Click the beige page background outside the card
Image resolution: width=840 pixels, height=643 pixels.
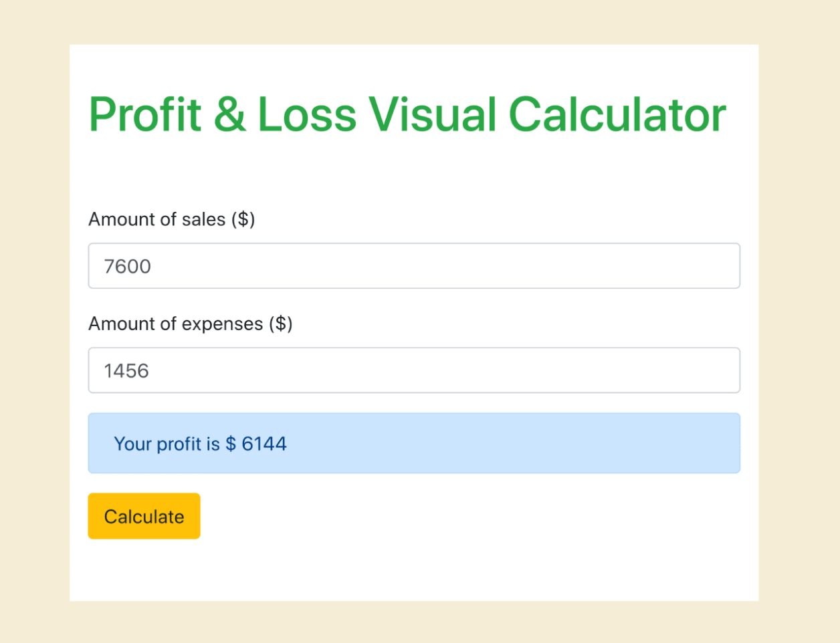(33, 321)
